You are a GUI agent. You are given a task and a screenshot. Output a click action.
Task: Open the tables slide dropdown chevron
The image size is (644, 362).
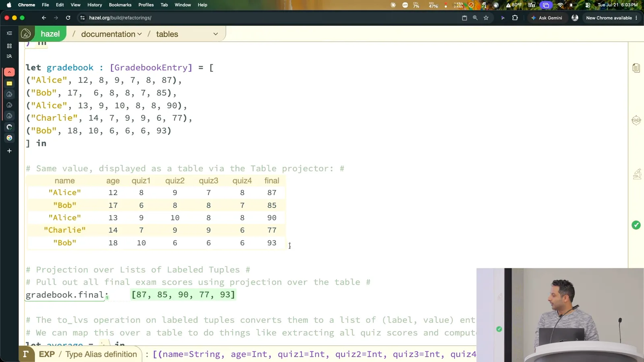pos(216,34)
